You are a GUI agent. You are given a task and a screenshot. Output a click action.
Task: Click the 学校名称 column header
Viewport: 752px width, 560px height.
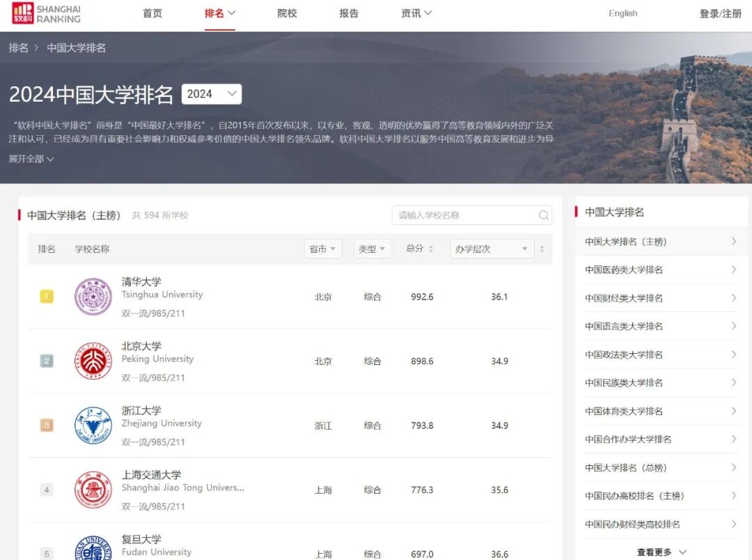tap(92, 249)
